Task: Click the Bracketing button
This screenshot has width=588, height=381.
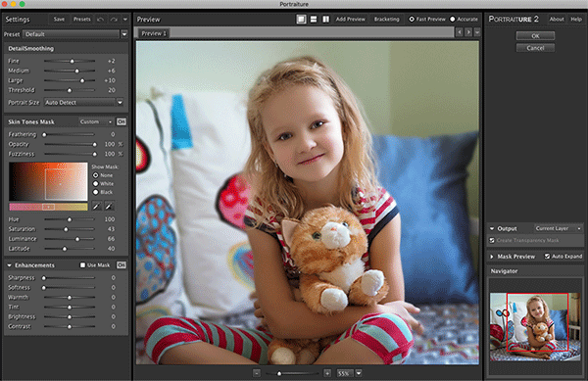Action: pos(387,20)
